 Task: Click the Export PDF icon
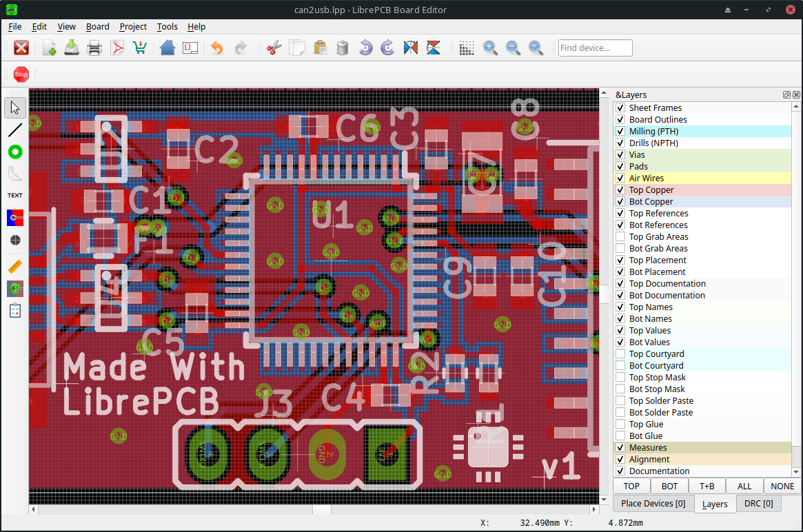117,48
